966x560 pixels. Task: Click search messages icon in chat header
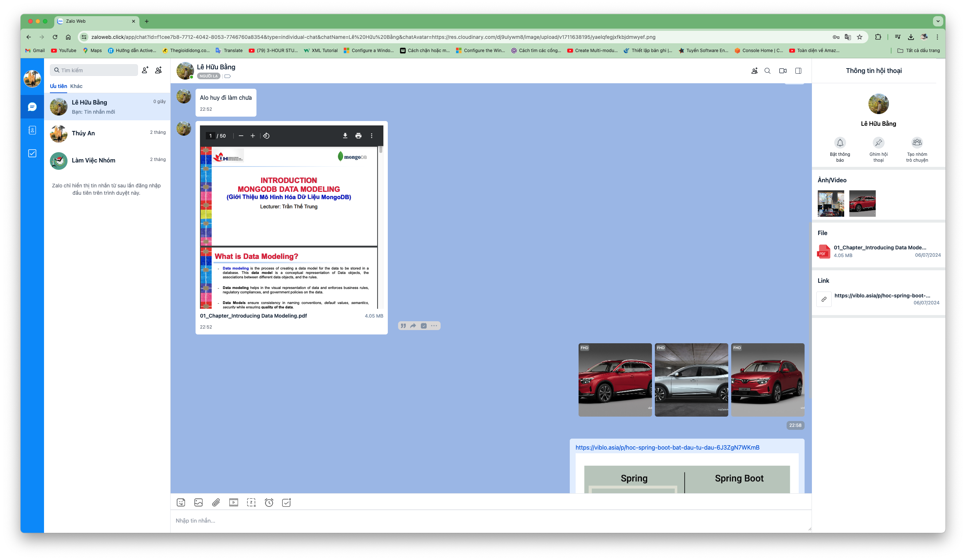[x=768, y=71]
